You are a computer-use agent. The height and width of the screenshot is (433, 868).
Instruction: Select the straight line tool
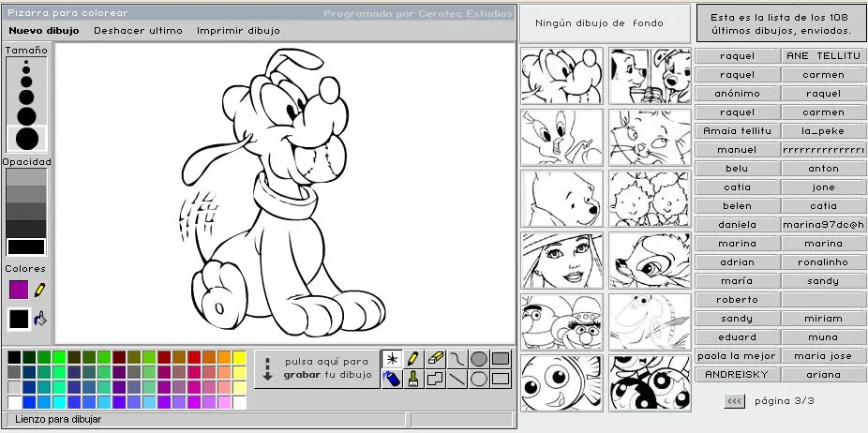[x=456, y=379]
